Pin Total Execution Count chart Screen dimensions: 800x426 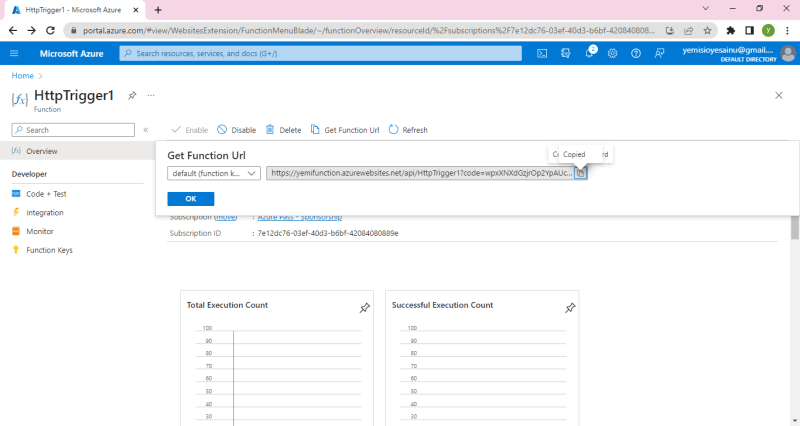[364, 308]
